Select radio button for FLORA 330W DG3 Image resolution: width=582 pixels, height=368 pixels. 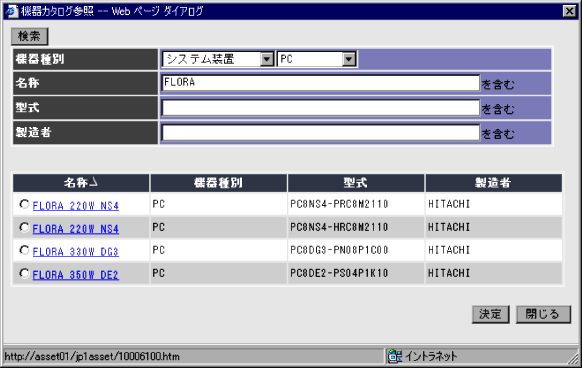[24, 250]
